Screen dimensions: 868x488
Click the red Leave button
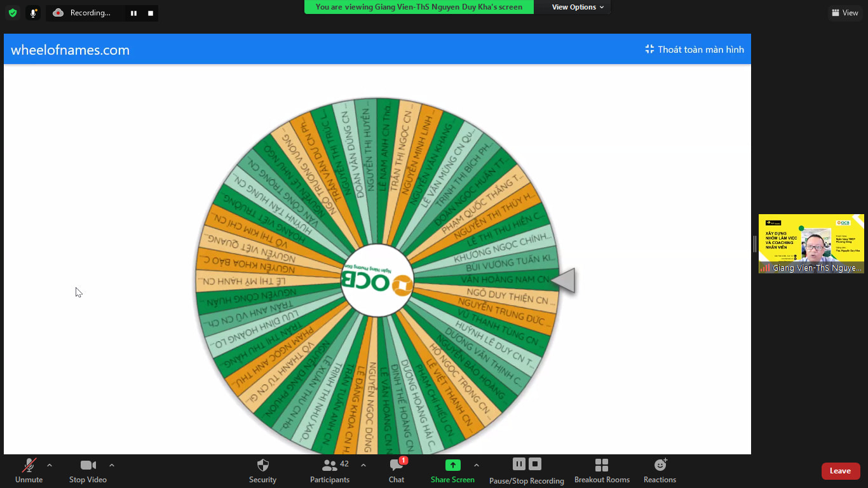841,471
